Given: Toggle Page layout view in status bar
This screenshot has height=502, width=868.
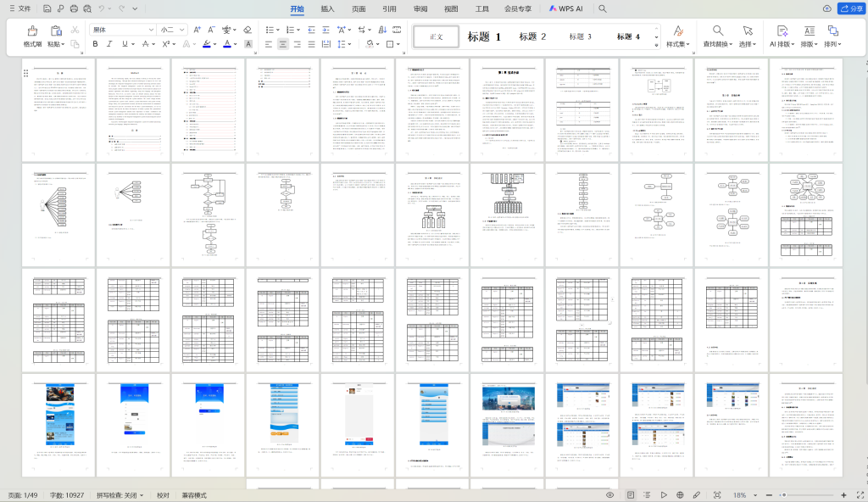Looking at the screenshot, I should pyautogui.click(x=631, y=495).
